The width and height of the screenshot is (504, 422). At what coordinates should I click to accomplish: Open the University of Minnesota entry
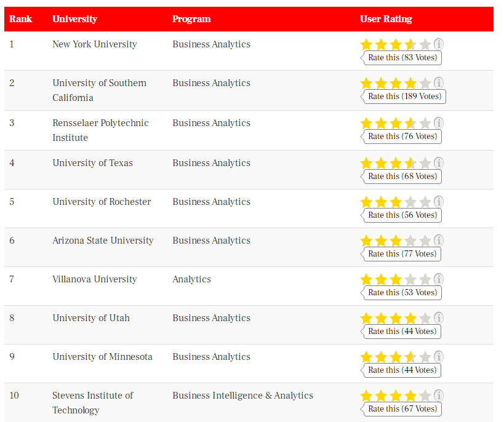click(x=102, y=357)
